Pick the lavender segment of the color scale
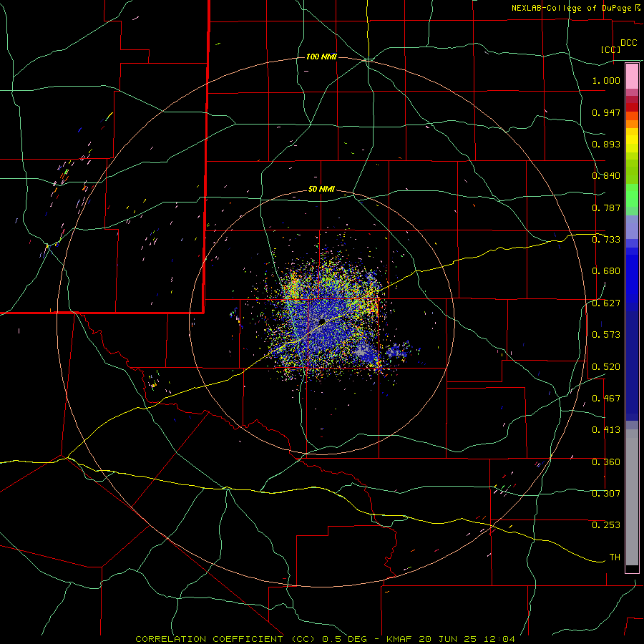This screenshot has height=644, width=644. coord(632,227)
